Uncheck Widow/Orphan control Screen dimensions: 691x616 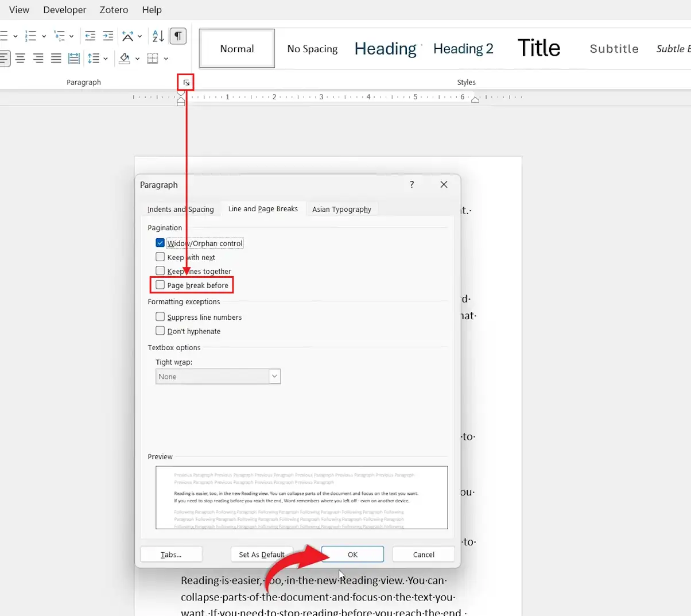160,243
